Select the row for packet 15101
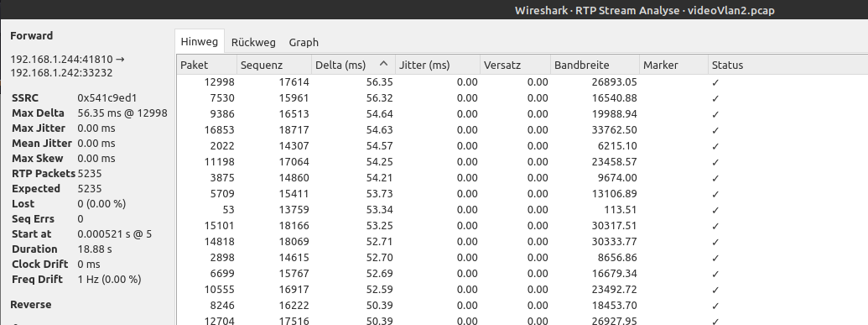 pos(522,226)
